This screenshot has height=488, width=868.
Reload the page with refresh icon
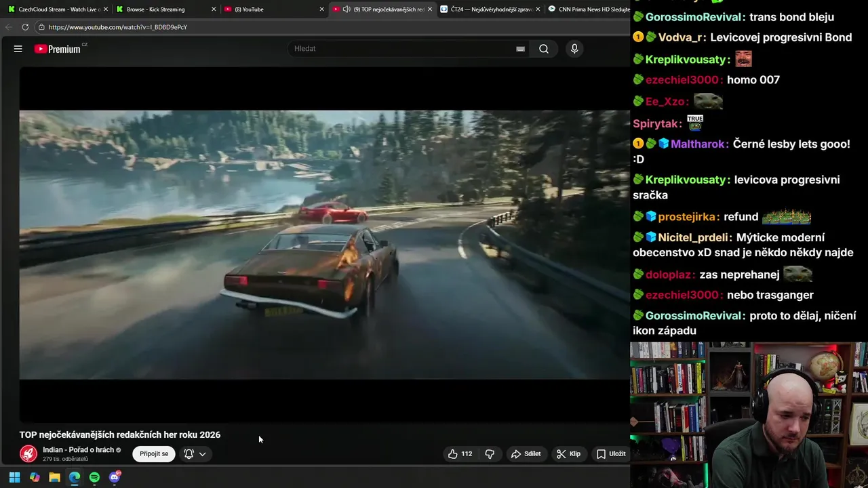pos(25,27)
